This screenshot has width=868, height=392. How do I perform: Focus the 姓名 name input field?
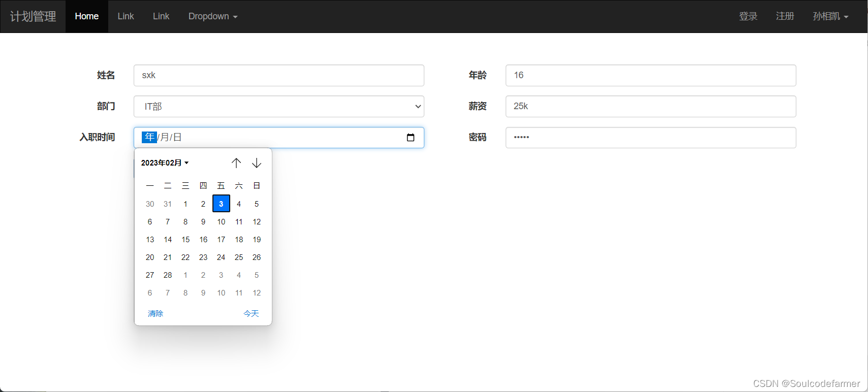279,76
